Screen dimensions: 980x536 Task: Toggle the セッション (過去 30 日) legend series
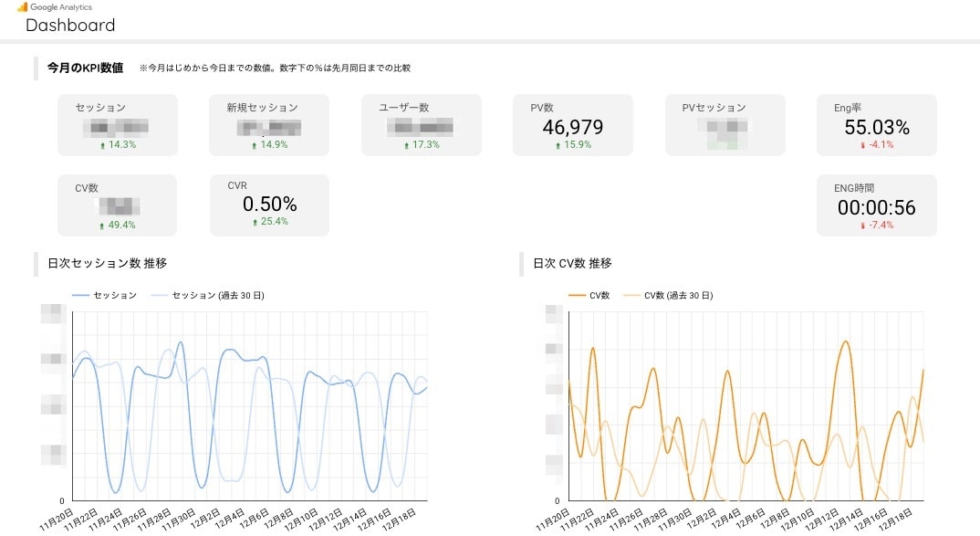pos(208,295)
